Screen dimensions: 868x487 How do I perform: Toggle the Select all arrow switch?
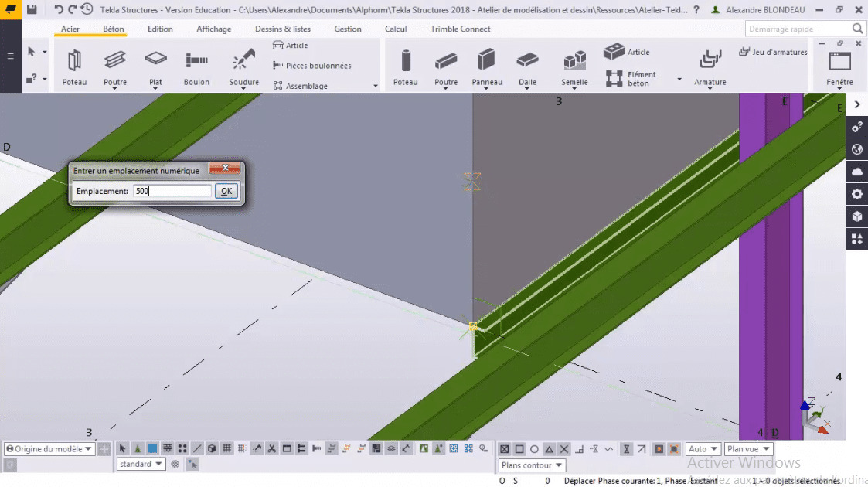[x=122, y=449]
